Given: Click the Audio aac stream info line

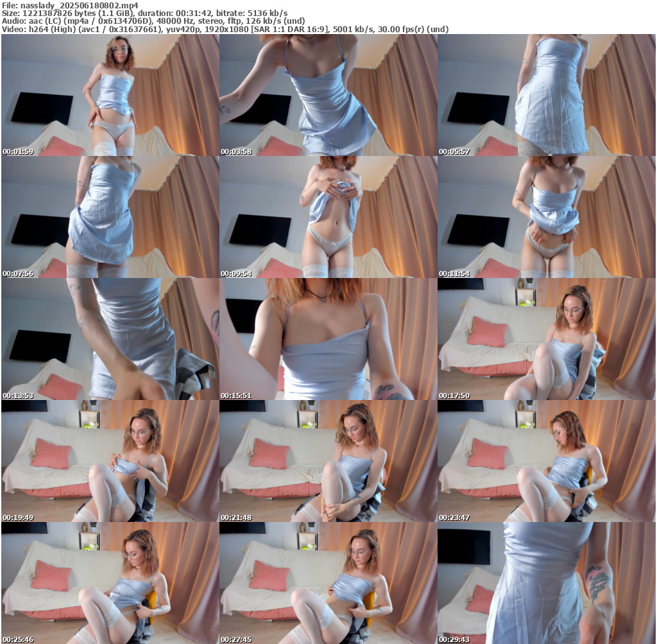Looking at the screenshot, I should tap(153, 21).
